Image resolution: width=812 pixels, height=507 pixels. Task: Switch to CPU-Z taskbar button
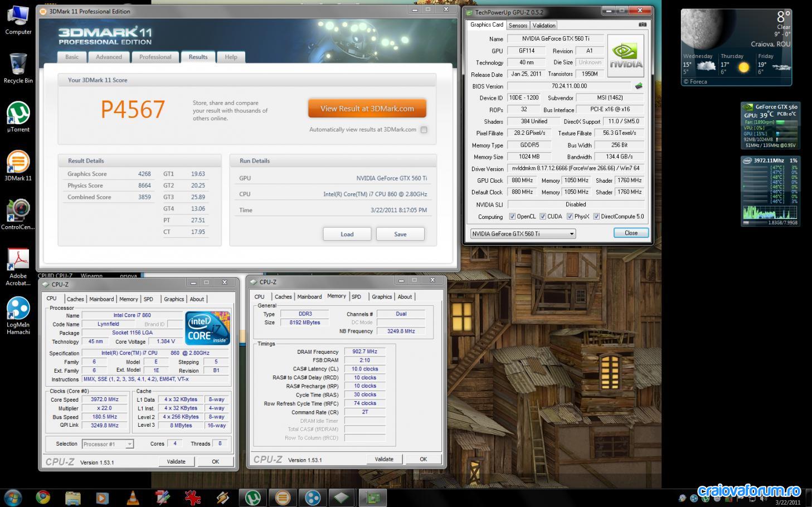coord(342,497)
